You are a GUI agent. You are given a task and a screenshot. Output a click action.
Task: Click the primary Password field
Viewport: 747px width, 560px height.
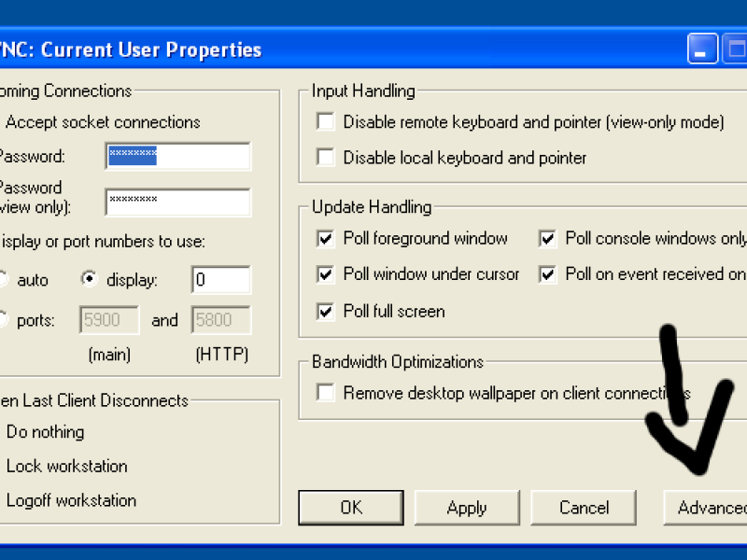[x=178, y=156]
